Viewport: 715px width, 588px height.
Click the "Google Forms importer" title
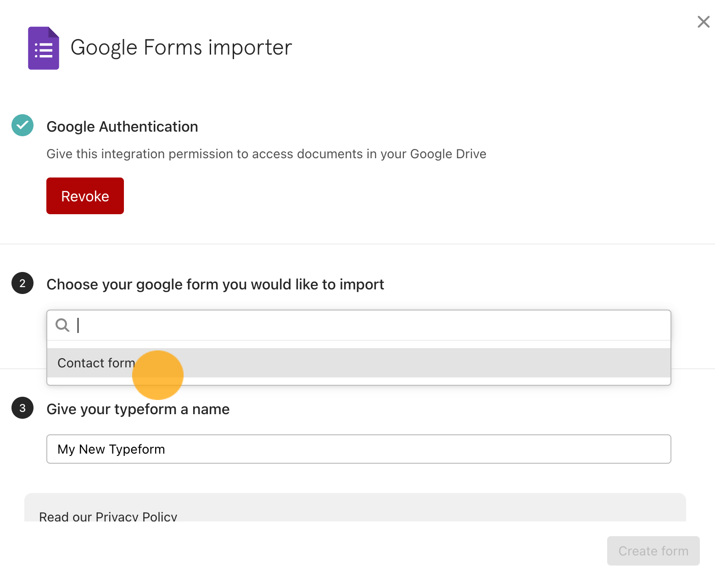click(x=181, y=48)
